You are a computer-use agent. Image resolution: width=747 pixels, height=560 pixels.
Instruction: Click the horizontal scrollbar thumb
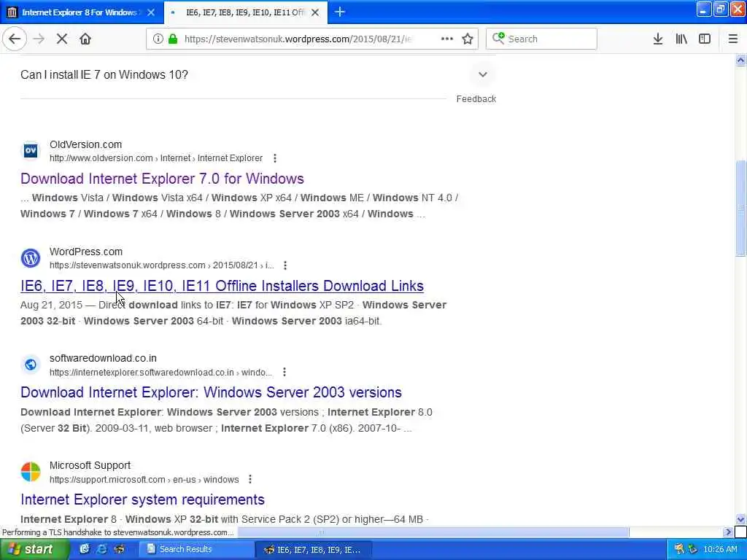(433, 532)
